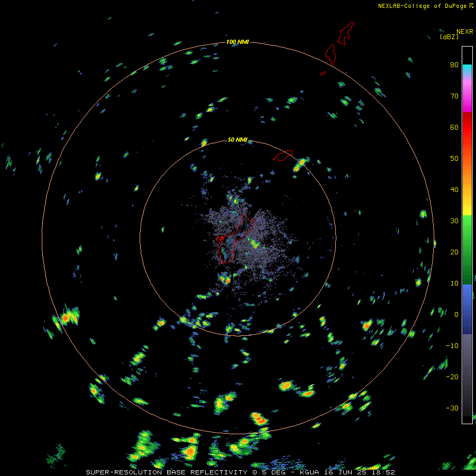Click the topmost red island outline beyond 100 NMI

346,33
